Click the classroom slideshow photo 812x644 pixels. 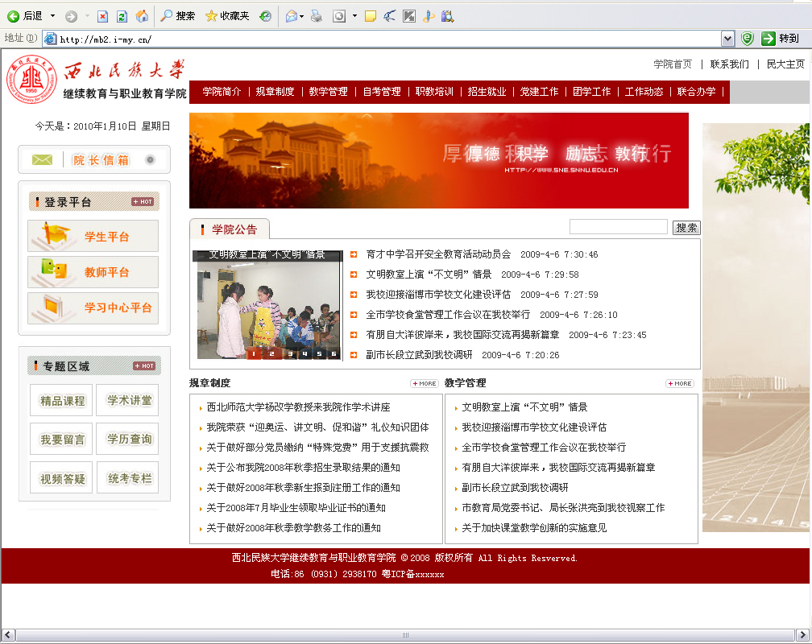(x=267, y=304)
